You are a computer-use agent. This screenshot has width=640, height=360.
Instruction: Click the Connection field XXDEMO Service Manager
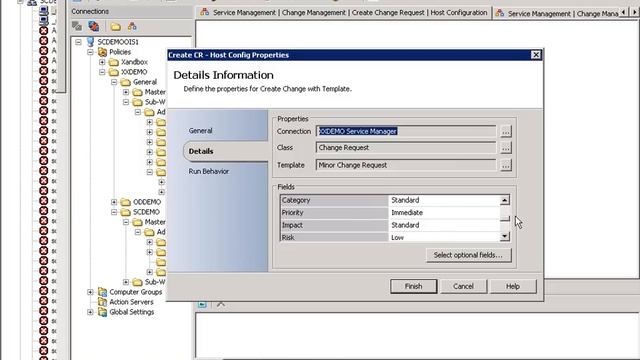click(x=406, y=131)
